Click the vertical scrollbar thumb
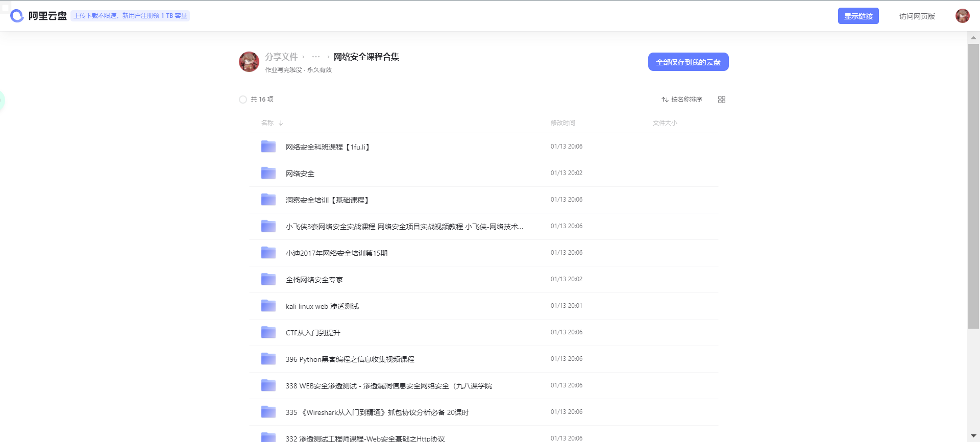980x442 pixels. (973, 186)
